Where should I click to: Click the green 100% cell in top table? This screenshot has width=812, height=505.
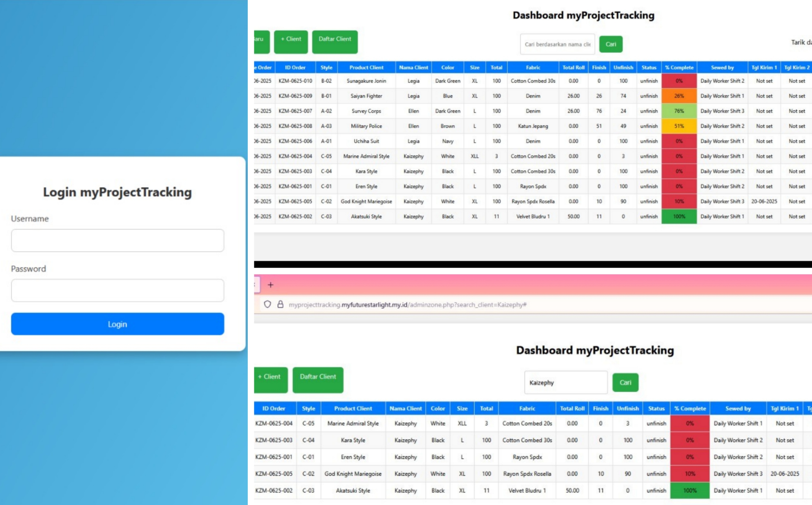coord(679,216)
